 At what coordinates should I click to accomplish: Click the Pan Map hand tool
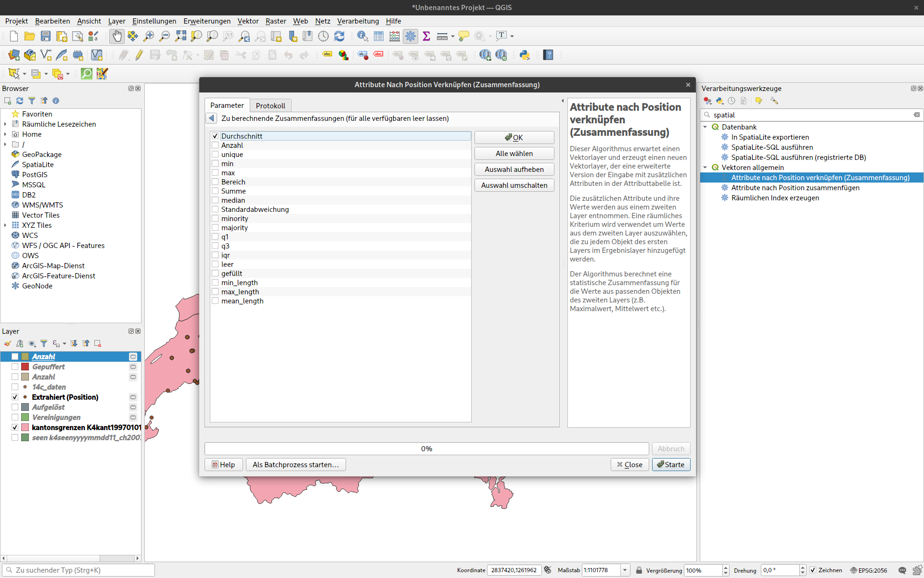117,36
